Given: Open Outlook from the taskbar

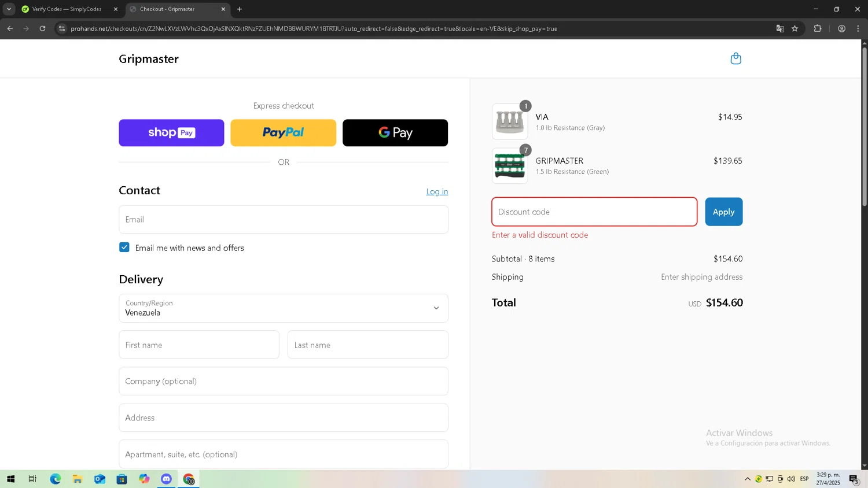Looking at the screenshot, I should 100,479.
